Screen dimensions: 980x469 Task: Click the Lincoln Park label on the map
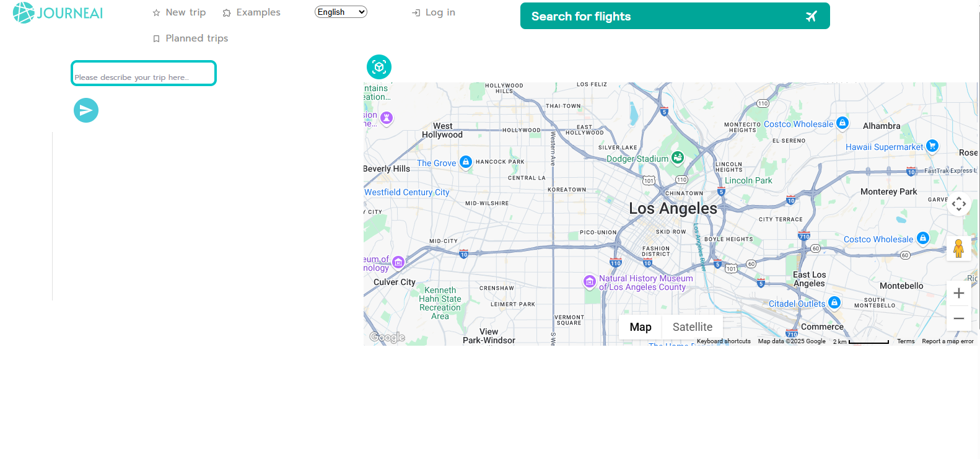point(748,181)
